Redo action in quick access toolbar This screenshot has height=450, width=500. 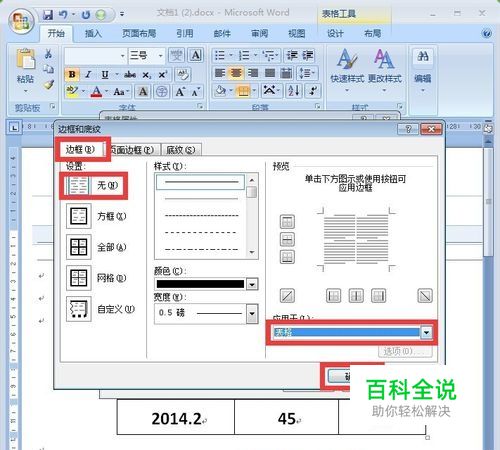pos(86,15)
